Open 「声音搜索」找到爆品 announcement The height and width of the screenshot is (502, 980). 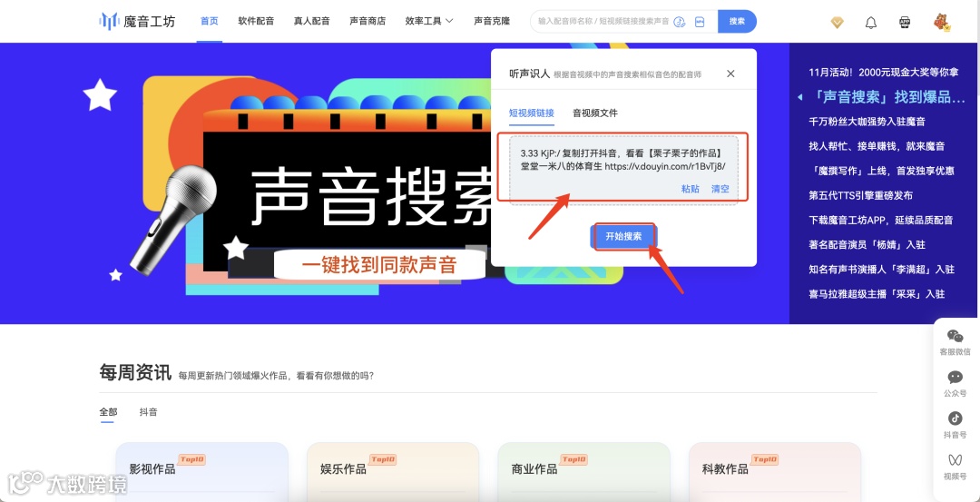(x=887, y=97)
